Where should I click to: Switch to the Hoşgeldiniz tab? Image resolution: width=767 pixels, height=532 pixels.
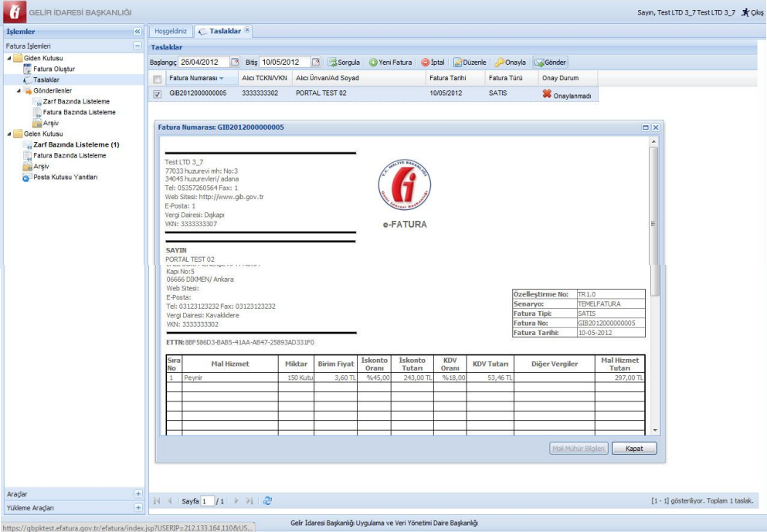coord(171,32)
